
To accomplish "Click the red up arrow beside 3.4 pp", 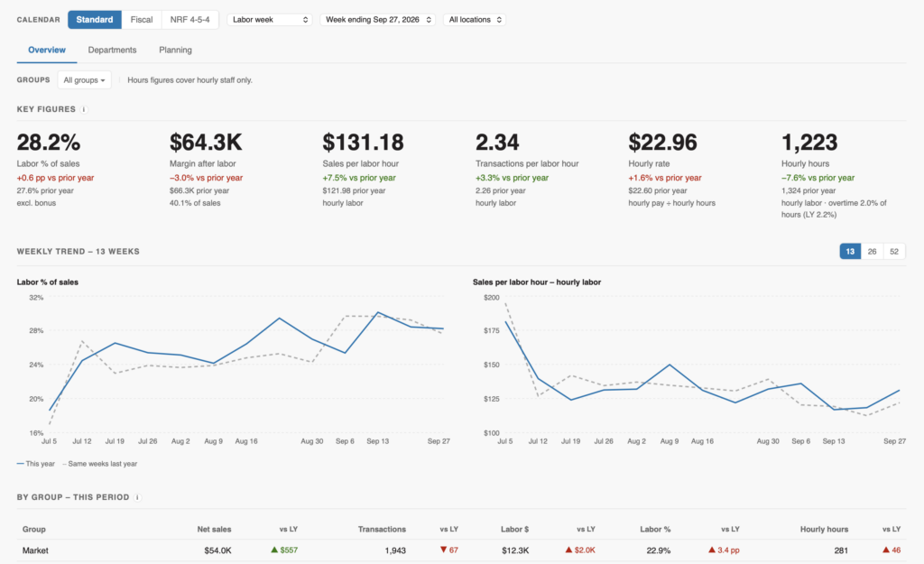I will click(712, 550).
